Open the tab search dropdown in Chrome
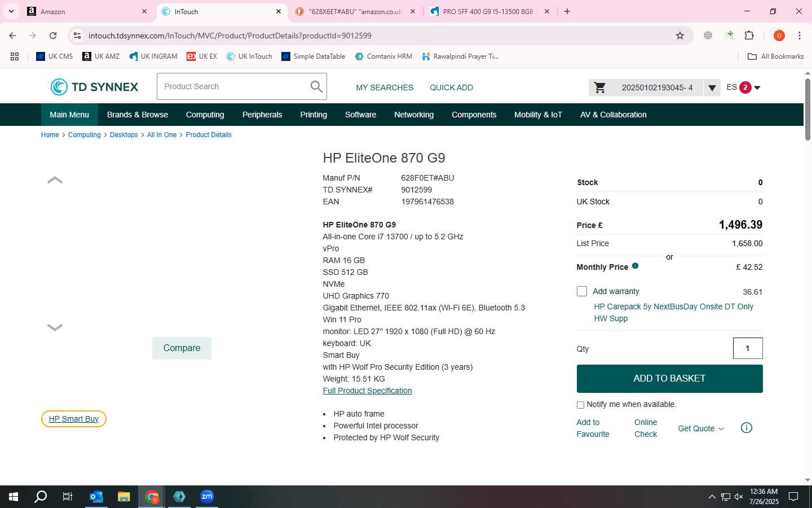Screen dimensions: 812x508 click(x=11, y=11)
